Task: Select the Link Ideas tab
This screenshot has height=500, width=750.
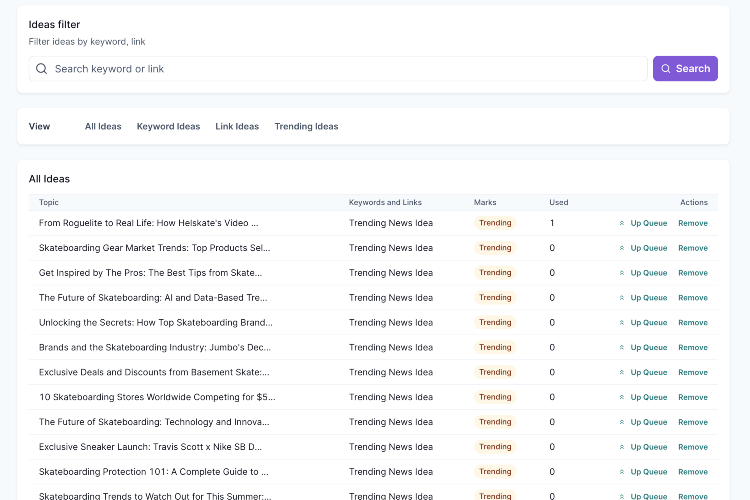Action: [x=237, y=127]
